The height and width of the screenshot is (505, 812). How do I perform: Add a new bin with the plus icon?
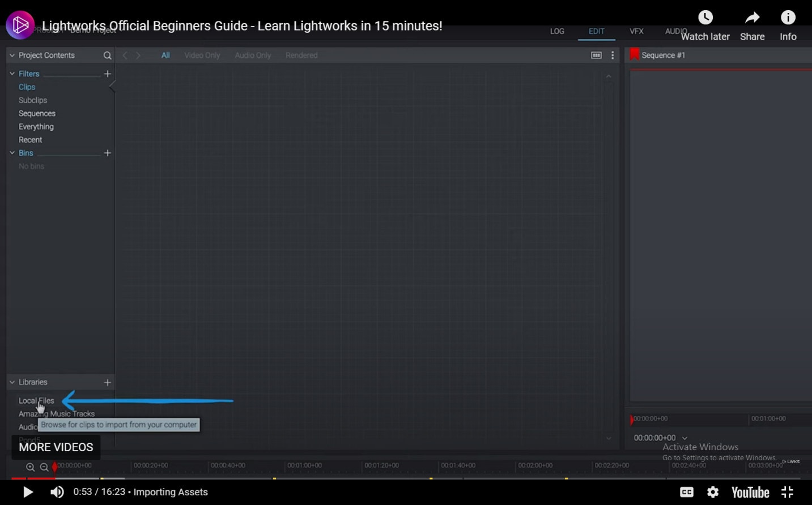point(107,153)
